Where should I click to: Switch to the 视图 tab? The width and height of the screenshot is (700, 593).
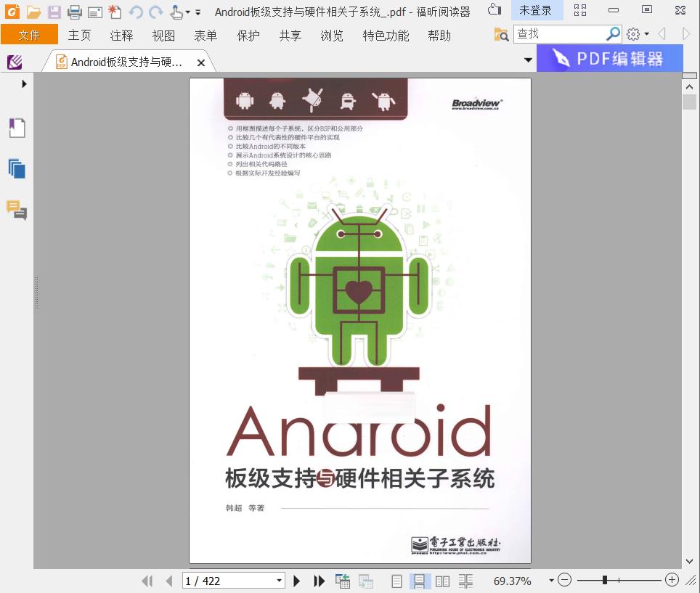pyautogui.click(x=163, y=36)
